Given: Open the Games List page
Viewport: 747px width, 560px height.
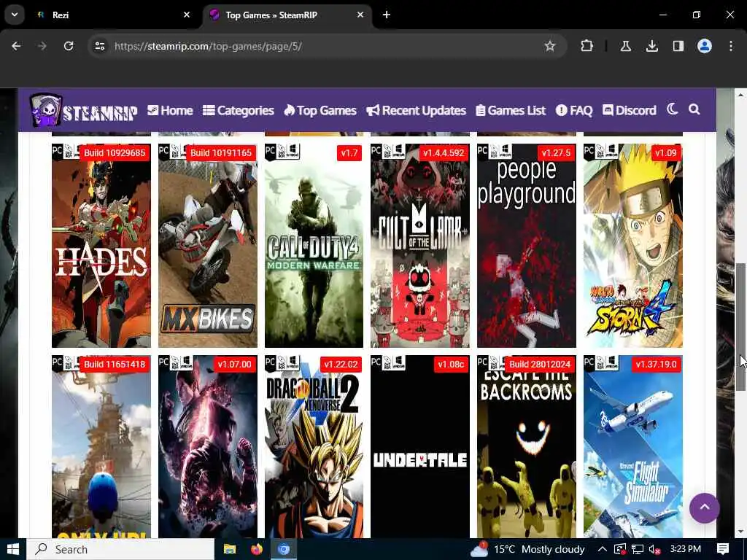Looking at the screenshot, I should point(510,111).
